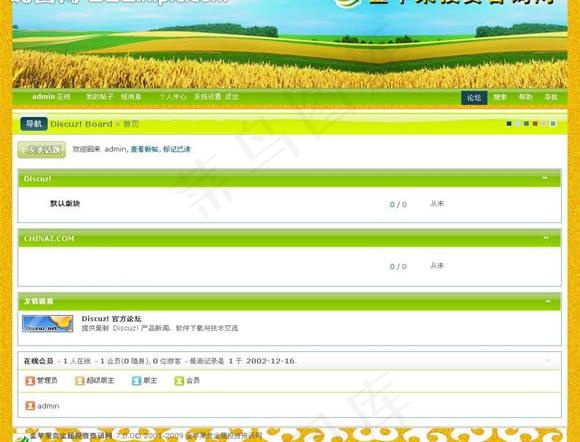Image resolution: width=580 pixels, height=442 pixels.
Task: Open the Discuz! 官方论坛 link
Action: (111, 319)
